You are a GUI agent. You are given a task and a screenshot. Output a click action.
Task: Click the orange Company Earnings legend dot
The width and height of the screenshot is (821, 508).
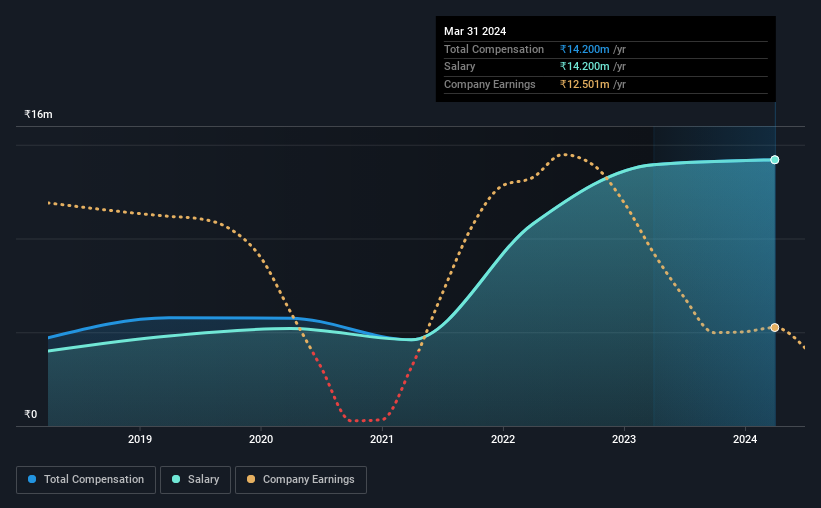[251, 479]
